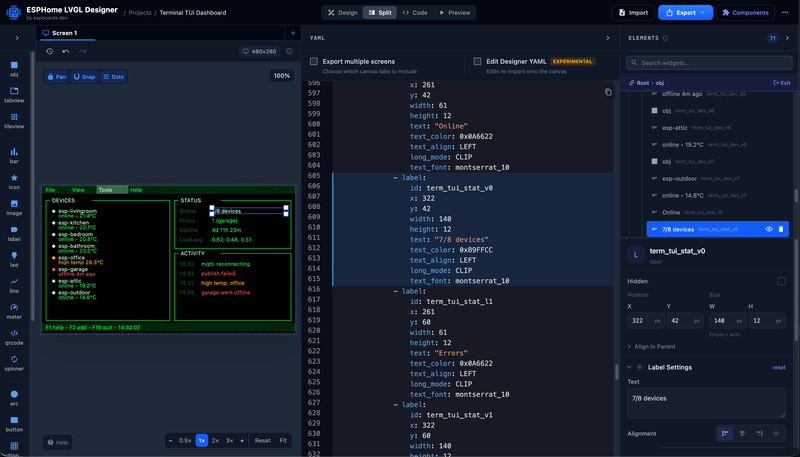Select the Screen 1 tab
Image resolution: width=800 pixels, height=457 pixels.
(60, 33)
